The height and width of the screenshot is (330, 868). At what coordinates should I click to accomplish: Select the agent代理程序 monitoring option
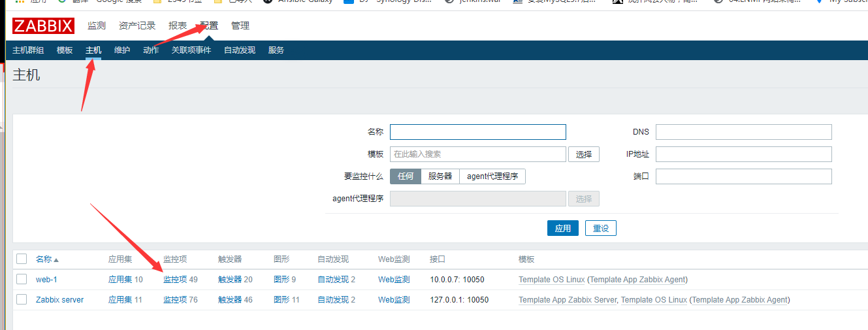tap(492, 176)
